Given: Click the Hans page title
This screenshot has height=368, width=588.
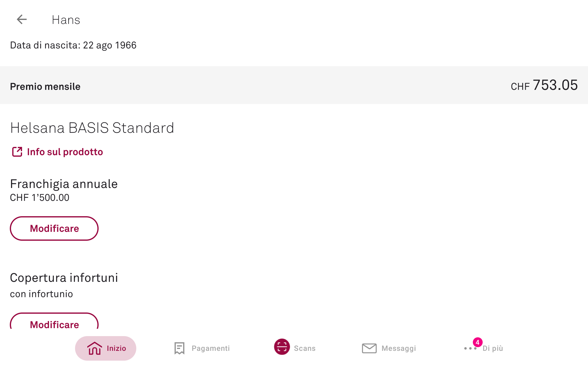Looking at the screenshot, I should coord(66,20).
